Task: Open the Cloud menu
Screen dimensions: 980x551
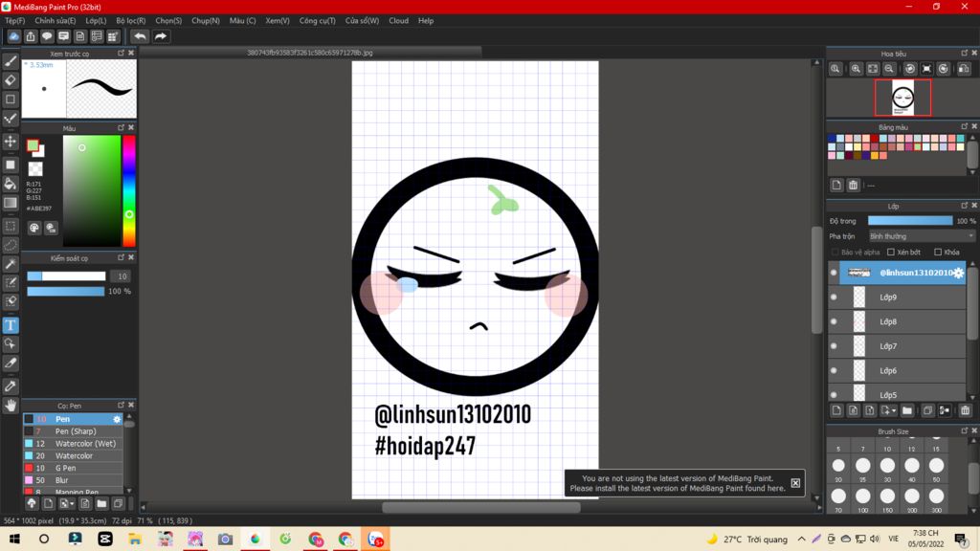Action: 399,21
